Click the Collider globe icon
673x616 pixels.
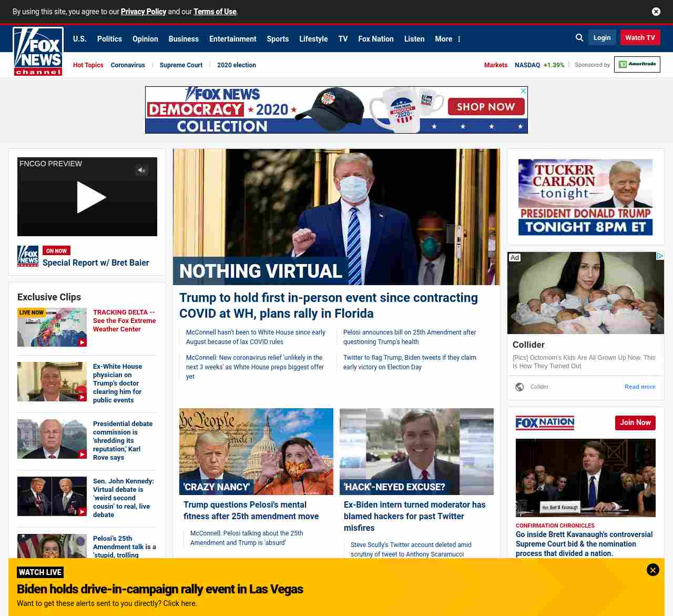click(x=519, y=387)
